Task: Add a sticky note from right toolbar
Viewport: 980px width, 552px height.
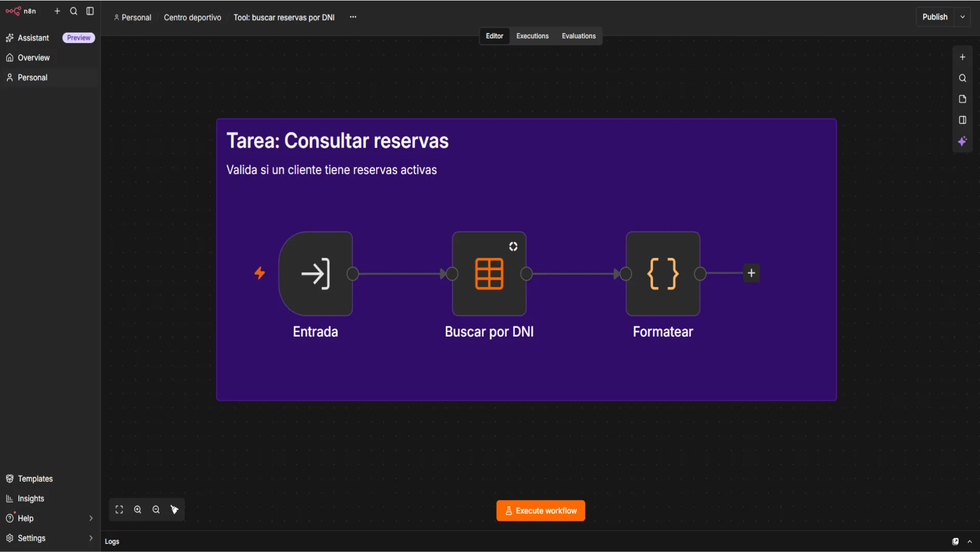Action: [962, 99]
